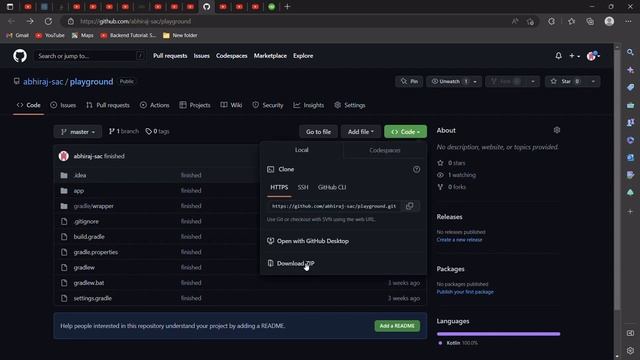This screenshot has width=640, height=360.
Task: Open the playground repository link
Action: tap(91, 82)
